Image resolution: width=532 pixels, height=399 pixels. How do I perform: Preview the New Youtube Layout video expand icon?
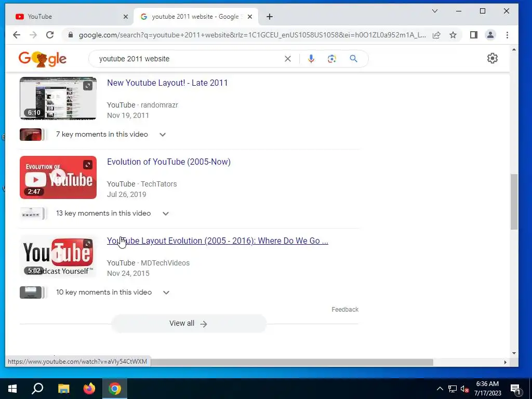(88, 86)
